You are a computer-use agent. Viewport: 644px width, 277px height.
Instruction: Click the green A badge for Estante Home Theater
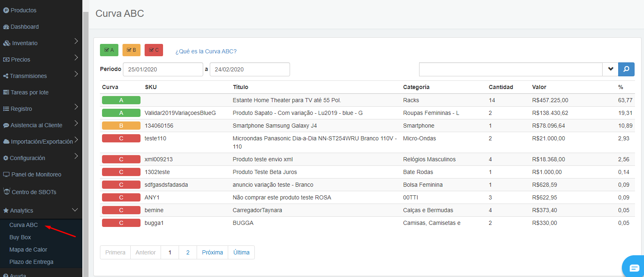121,100
